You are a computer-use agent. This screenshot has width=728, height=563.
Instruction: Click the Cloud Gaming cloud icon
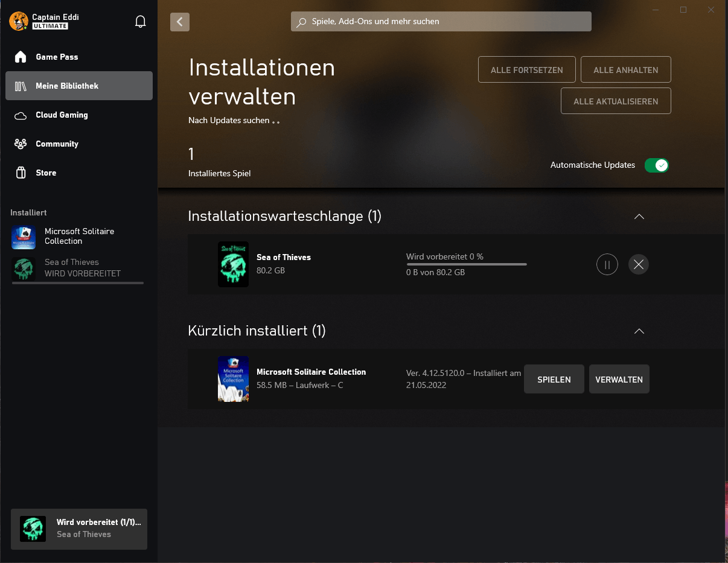click(21, 115)
